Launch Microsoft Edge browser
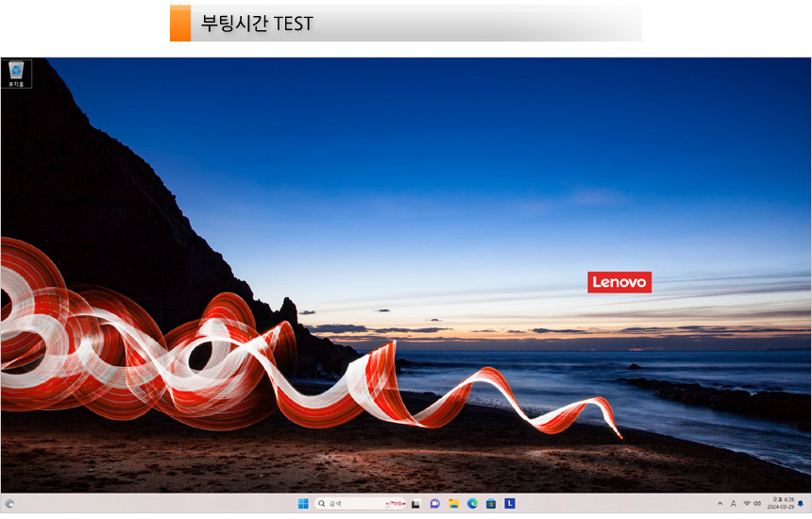The height and width of the screenshot is (519, 812). [x=472, y=504]
